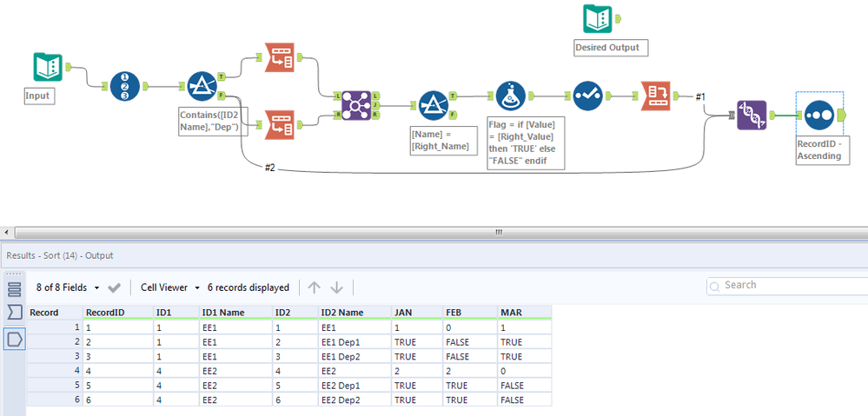The width and height of the screenshot is (868, 416).
Task: Click the Desired Output tool output anchor
Action: tap(619, 19)
